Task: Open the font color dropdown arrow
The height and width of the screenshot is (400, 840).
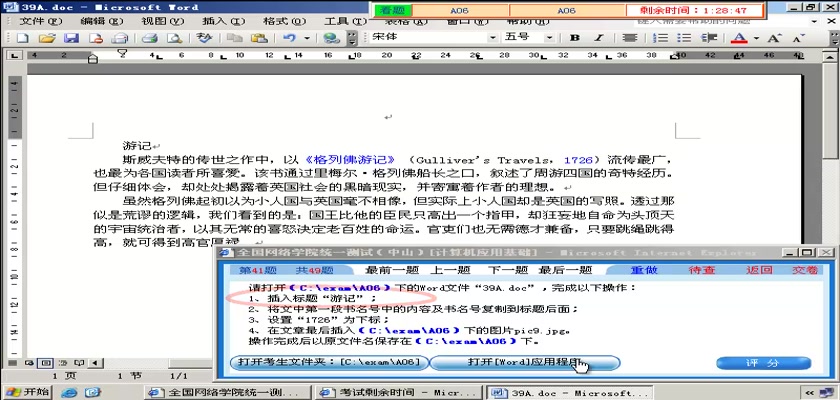Action: click(756, 38)
